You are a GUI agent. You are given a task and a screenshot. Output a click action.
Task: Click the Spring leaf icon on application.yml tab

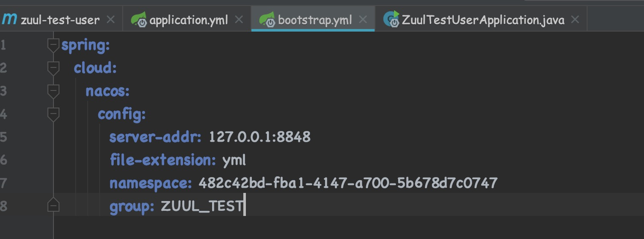pyautogui.click(x=139, y=19)
